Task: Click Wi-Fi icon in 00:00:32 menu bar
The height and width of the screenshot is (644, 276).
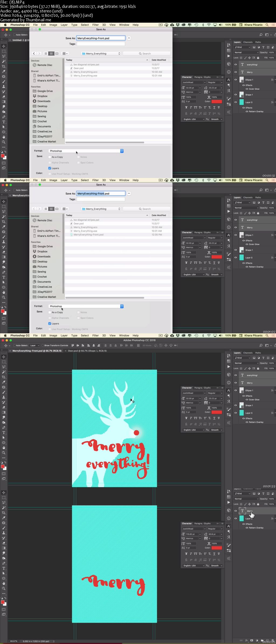Action: click(x=209, y=25)
